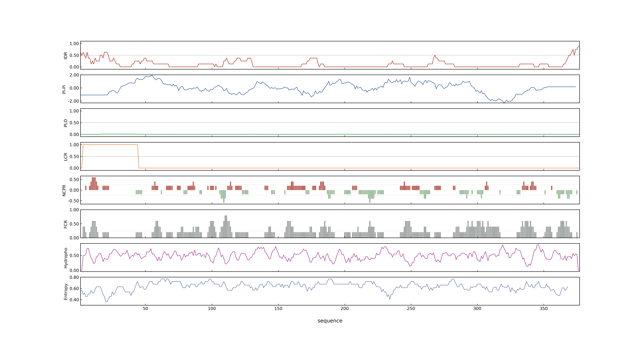Click the 2.00 tick of the Pi-Pi plot
The width and height of the screenshot is (644, 343).
click(74, 75)
